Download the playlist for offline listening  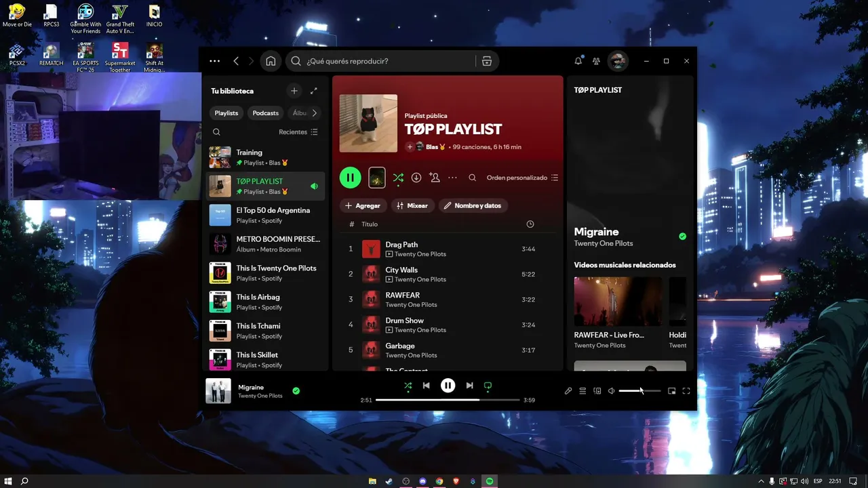(x=416, y=178)
